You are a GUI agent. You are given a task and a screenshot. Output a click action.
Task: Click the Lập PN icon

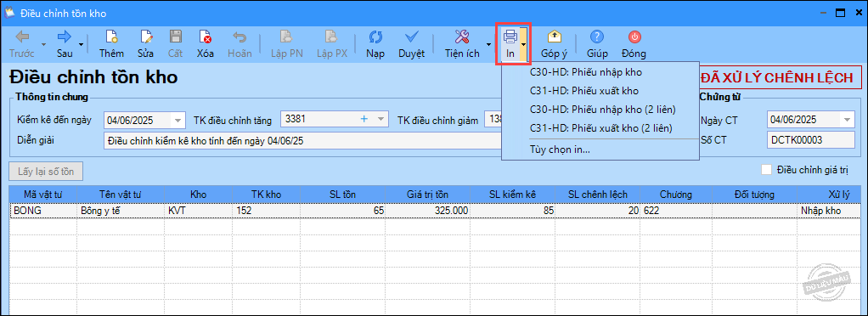tap(285, 37)
